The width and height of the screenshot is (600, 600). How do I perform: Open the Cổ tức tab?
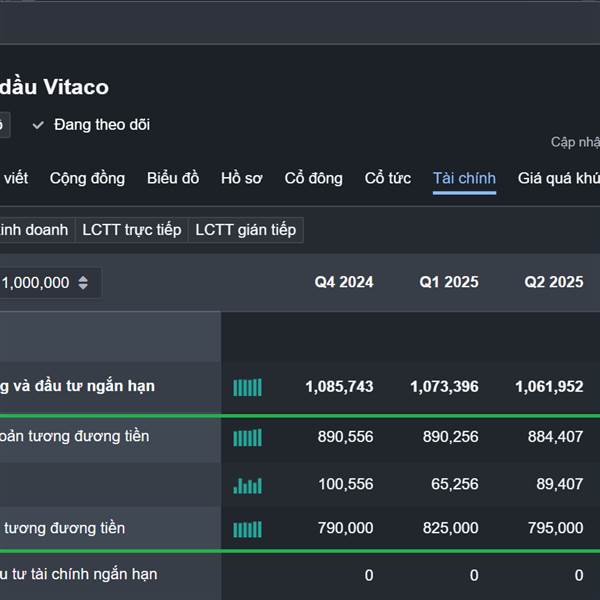click(387, 178)
